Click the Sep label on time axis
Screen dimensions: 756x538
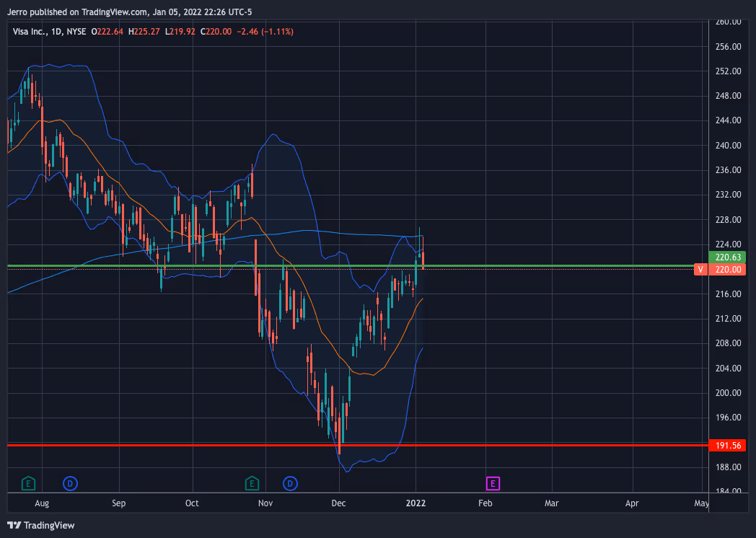(x=119, y=503)
